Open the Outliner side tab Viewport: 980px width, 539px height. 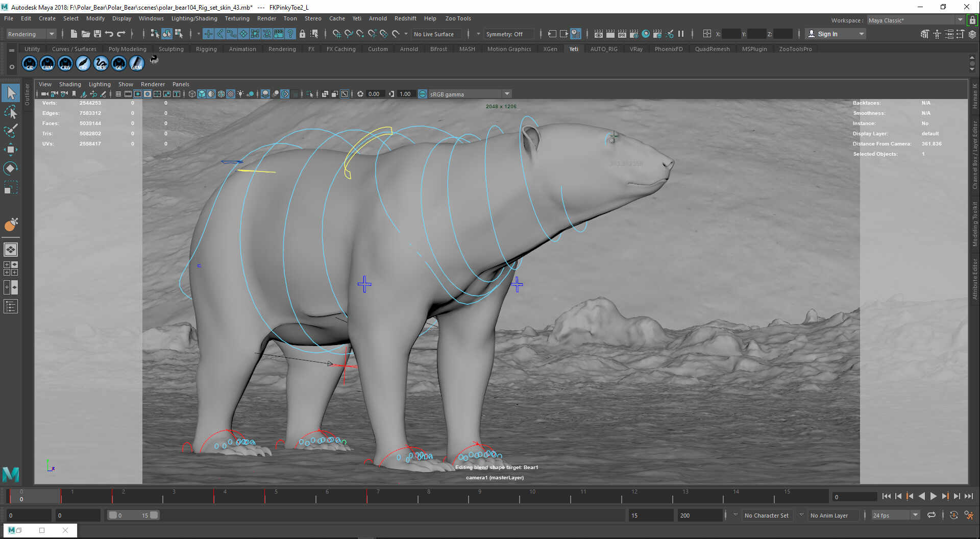point(28,94)
